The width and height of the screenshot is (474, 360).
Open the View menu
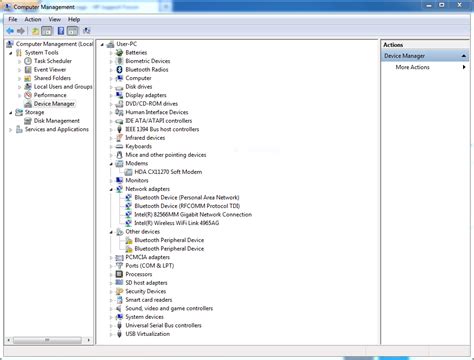(55, 19)
